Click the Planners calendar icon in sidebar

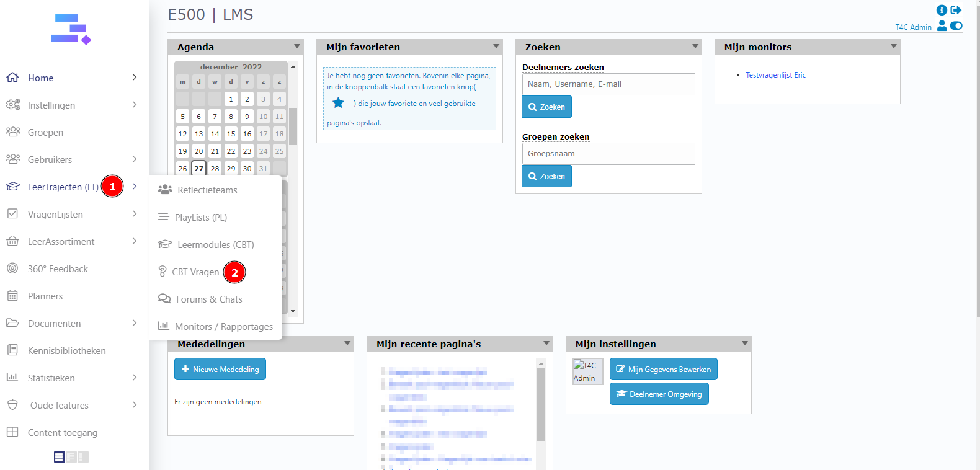coord(12,296)
